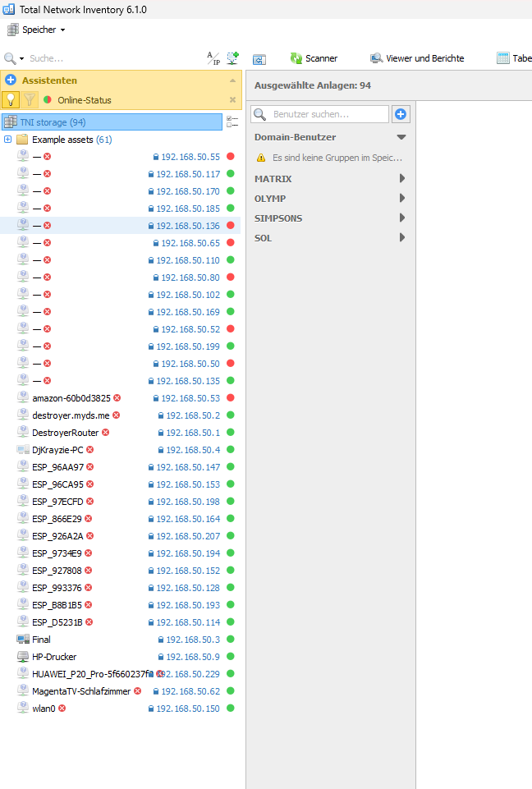
Task: Select MagentaTV-Schlafzimmer device
Action: 81,691
